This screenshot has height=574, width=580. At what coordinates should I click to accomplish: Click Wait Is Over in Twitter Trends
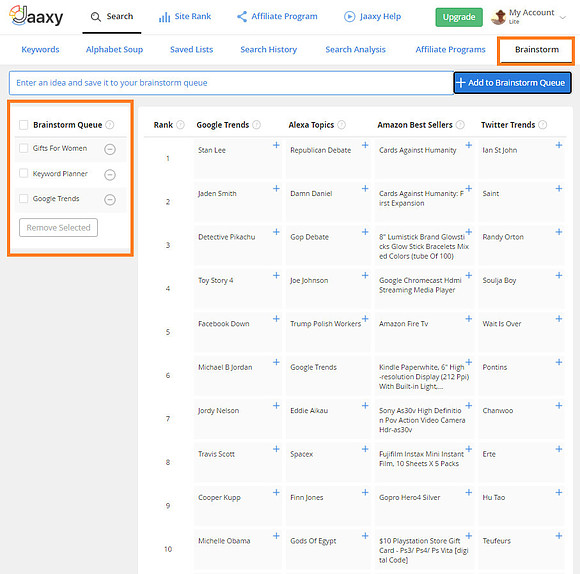[502, 324]
